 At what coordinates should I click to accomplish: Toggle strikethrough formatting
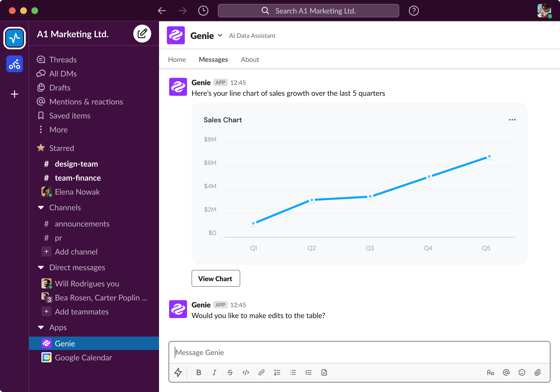coord(230,372)
